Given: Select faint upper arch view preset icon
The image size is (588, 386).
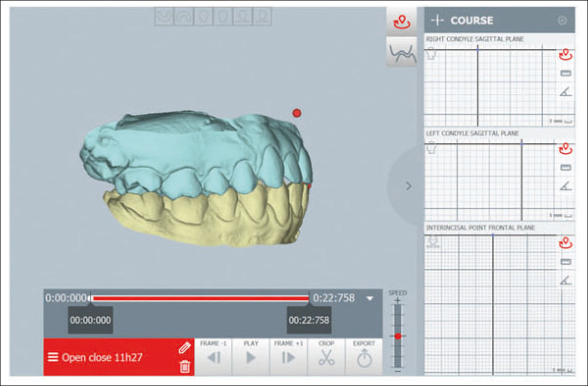Looking at the screenshot, I should [x=184, y=16].
